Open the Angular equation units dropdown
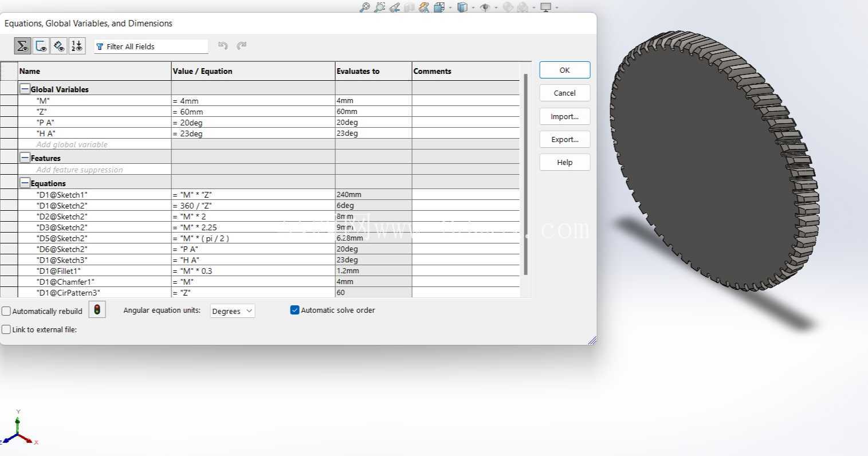 pyautogui.click(x=233, y=311)
